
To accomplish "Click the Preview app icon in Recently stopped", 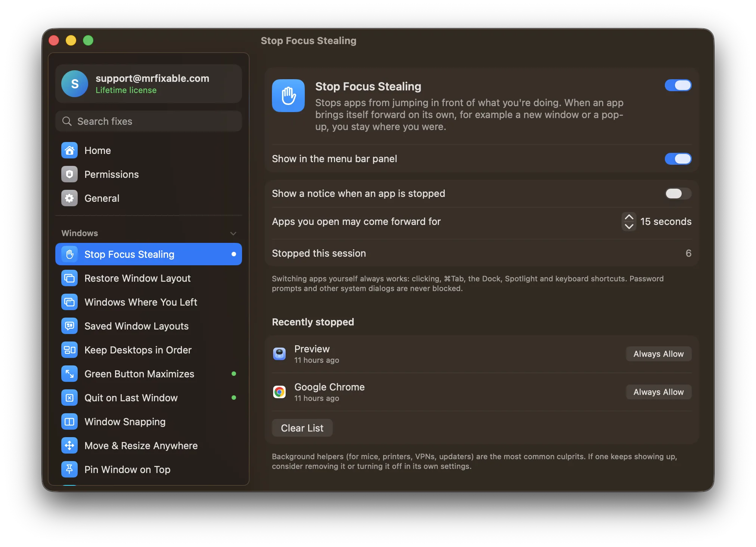I will [279, 354].
